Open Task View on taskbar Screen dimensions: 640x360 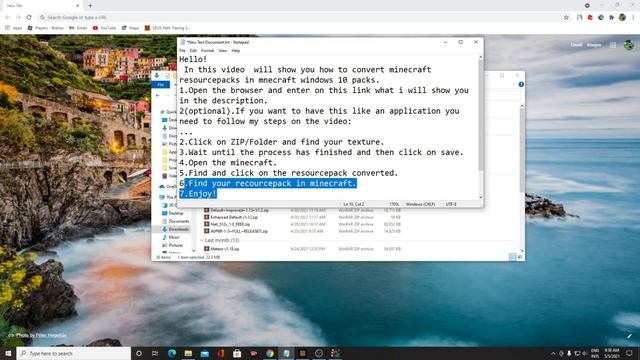(155, 353)
